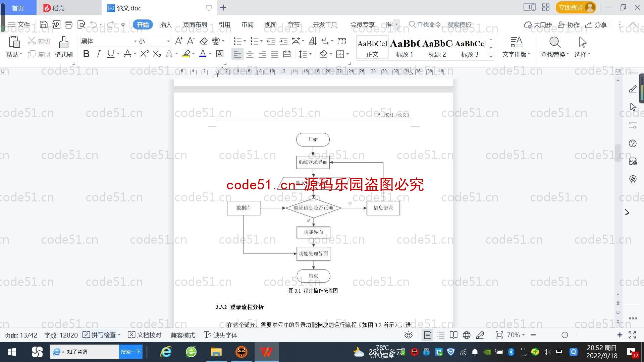Expand the line spacing dropdown
The width and height of the screenshot is (644, 362).
311,54
